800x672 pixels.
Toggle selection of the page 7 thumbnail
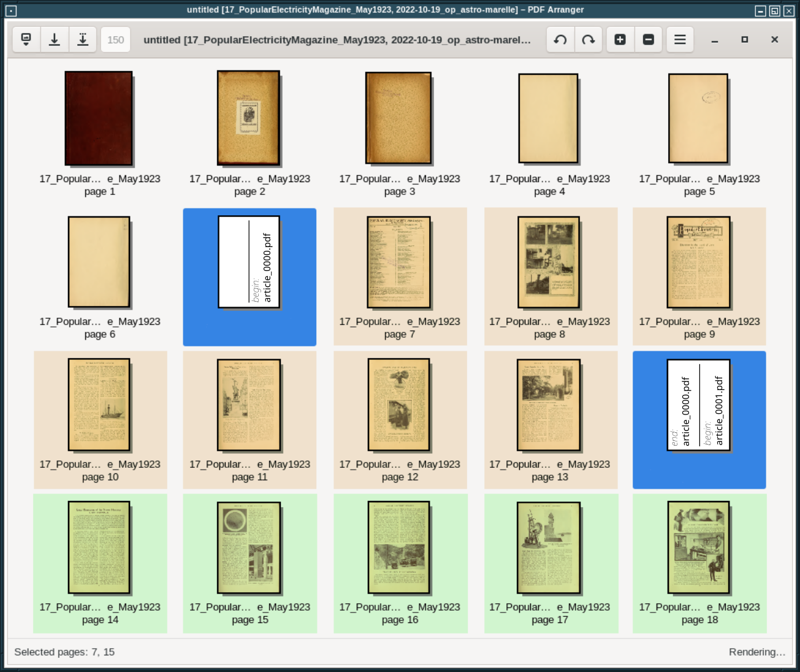tap(400, 262)
